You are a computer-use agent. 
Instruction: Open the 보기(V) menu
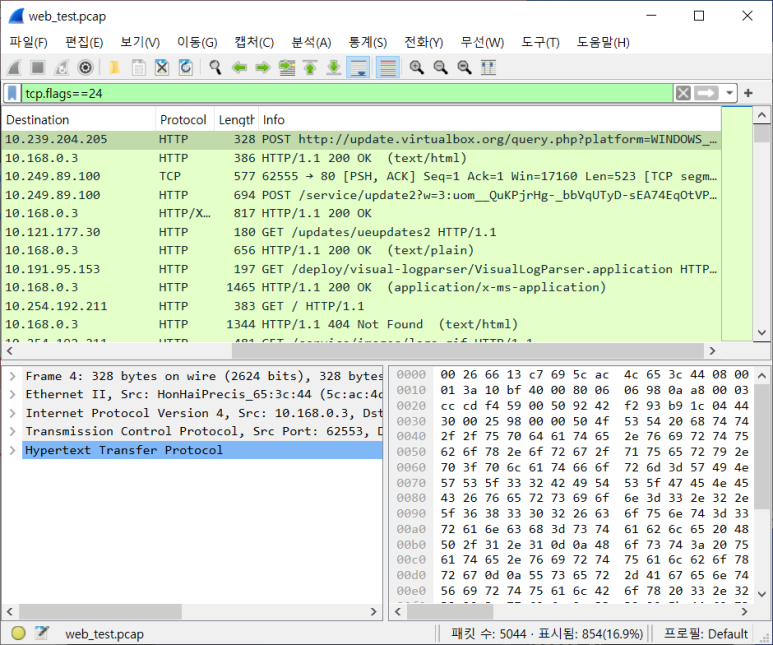point(140,42)
